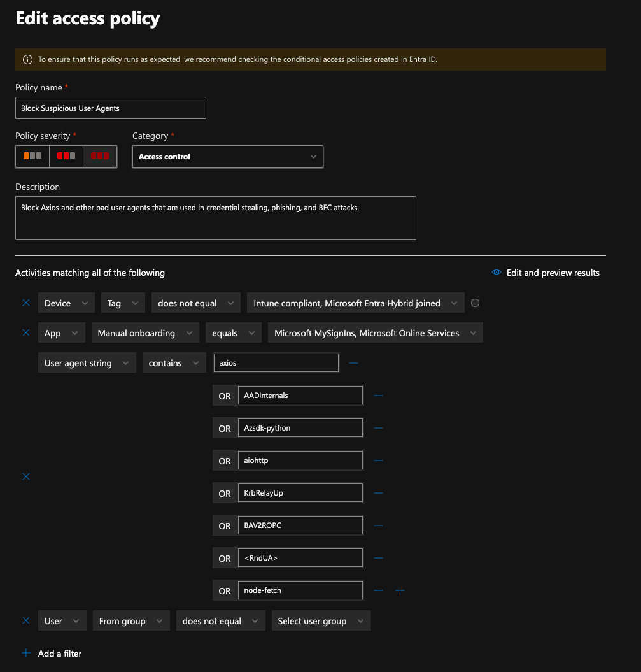Remove the AADInternals OR value
Viewport: 641px width, 672px height.
coord(378,395)
